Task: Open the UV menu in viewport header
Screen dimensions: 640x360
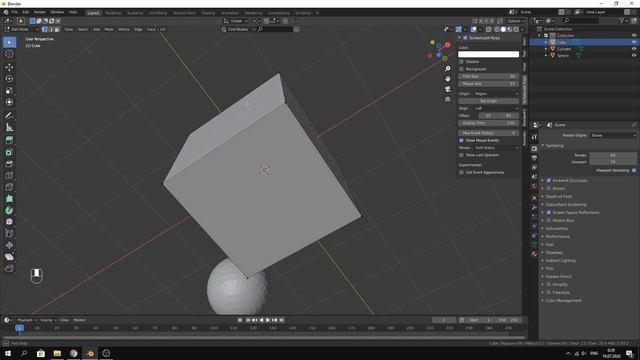Action: click(x=162, y=29)
